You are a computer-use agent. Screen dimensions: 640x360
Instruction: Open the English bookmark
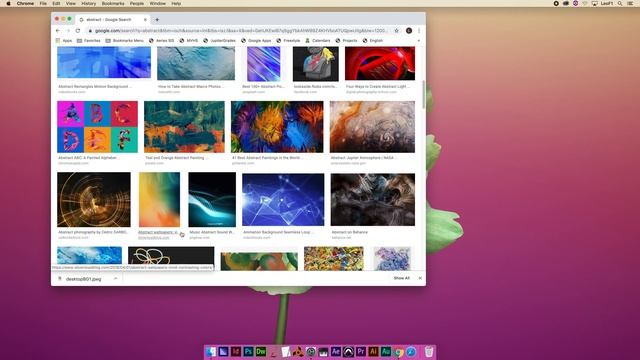point(373,41)
